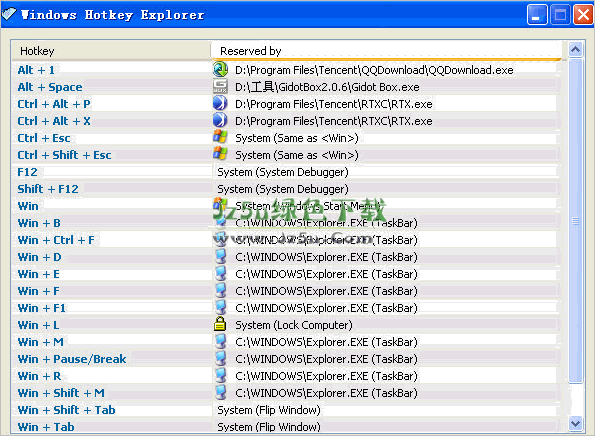Select the Ctrl + Shift + Esc hotkey
This screenshot has width=595, height=436.
point(64,155)
